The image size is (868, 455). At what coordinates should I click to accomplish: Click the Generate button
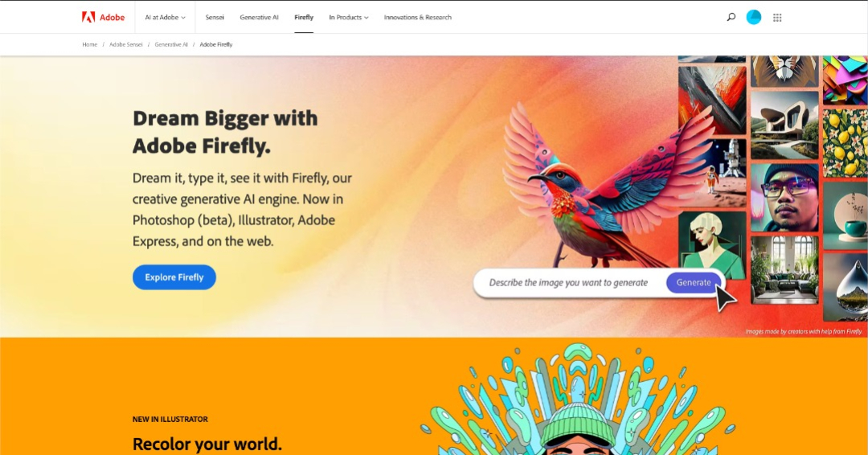tap(693, 282)
